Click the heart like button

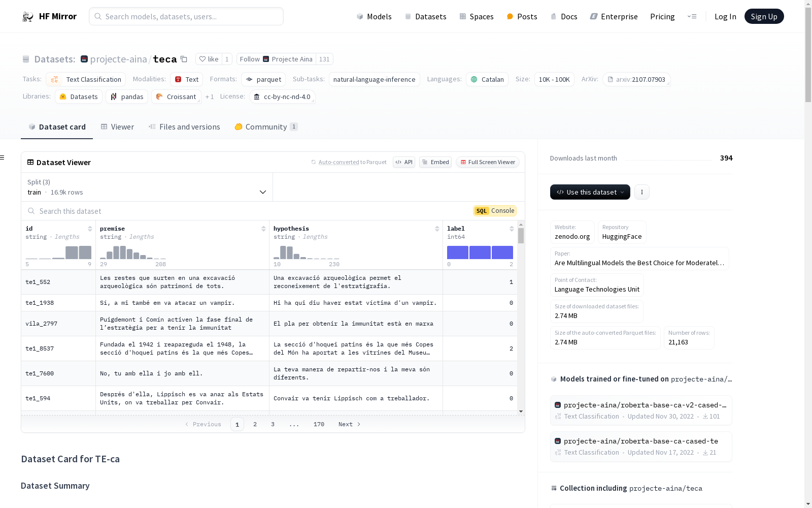(x=209, y=59)
